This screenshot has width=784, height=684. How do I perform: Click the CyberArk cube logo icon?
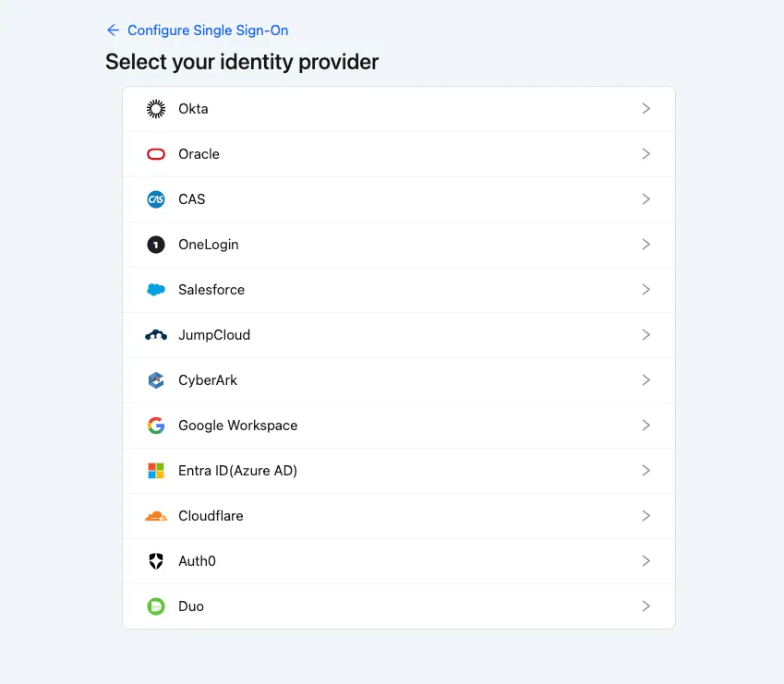[x=156, y=380]
